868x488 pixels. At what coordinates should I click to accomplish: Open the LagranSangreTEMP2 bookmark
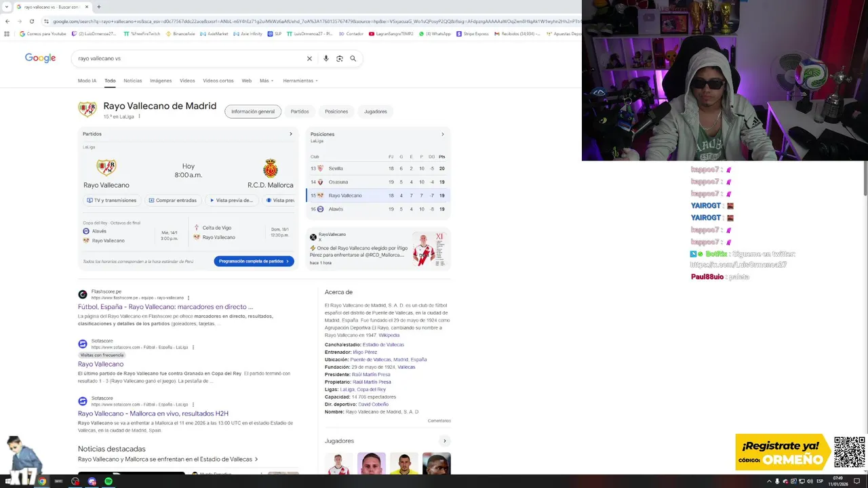click(391, 33)
